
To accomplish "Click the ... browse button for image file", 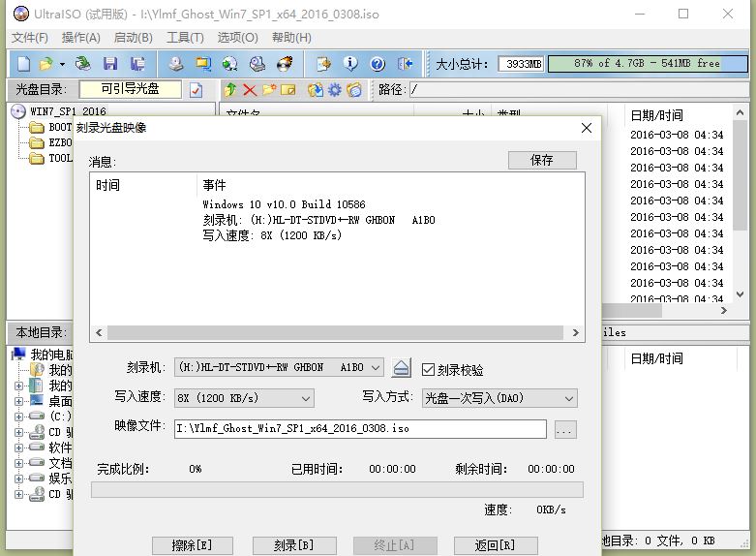I will [564, 429].
